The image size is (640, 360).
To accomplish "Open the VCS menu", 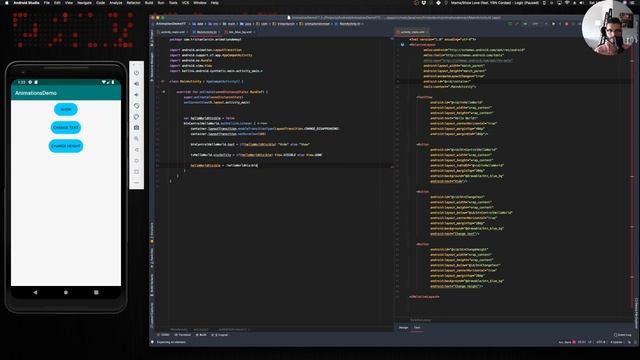I will [185, 3].
